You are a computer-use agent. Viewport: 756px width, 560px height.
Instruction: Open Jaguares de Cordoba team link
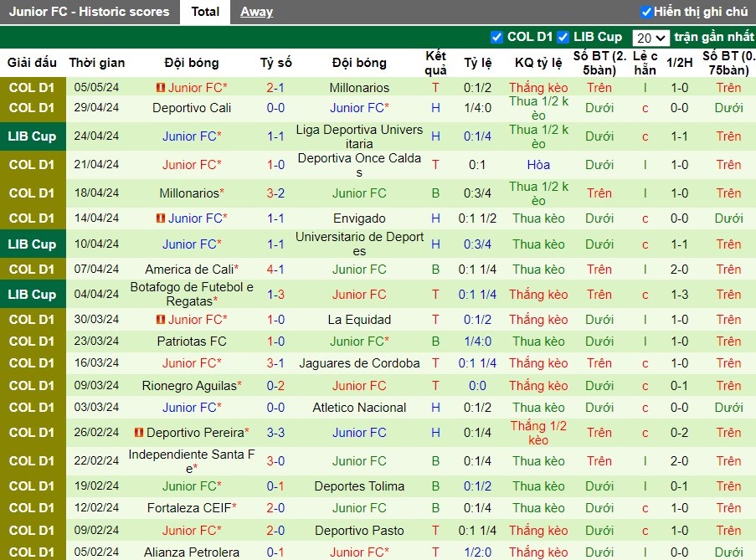[359, 363]
